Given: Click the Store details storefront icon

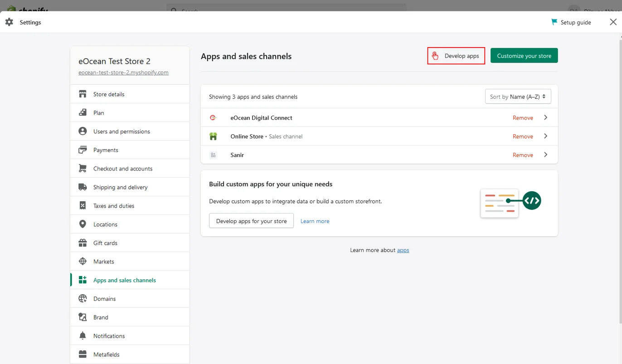Looking at the screenshot, I should click(x=83, y=94).
